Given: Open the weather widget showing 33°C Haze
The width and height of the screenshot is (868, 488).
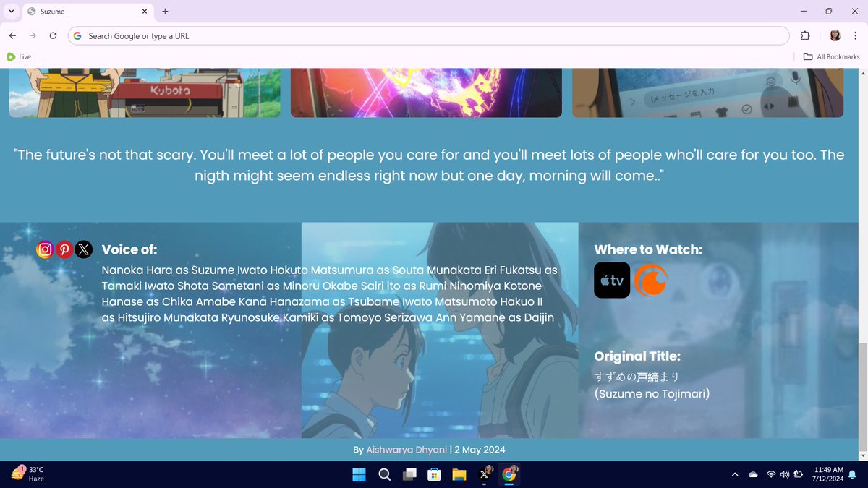Looking at the screenshot, I should (x=27, y=474).
